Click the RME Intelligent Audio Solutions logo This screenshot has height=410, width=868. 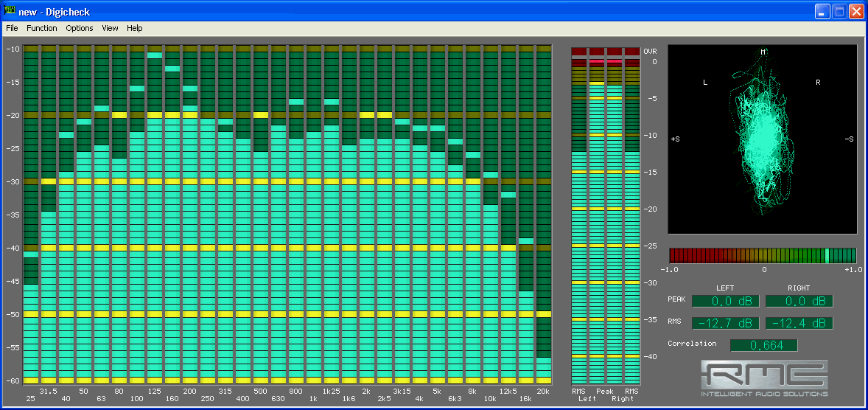[763, 378]
